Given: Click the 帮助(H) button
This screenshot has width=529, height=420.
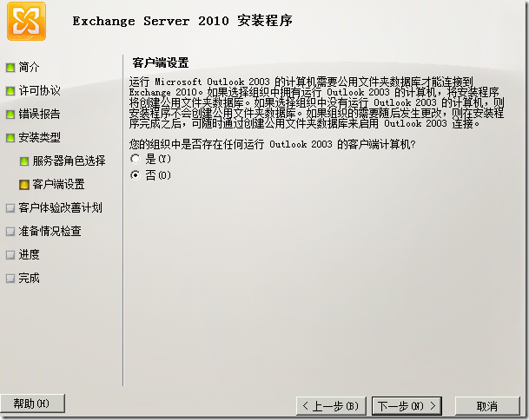Looking at the screenshot, I should tap(32, 404).
